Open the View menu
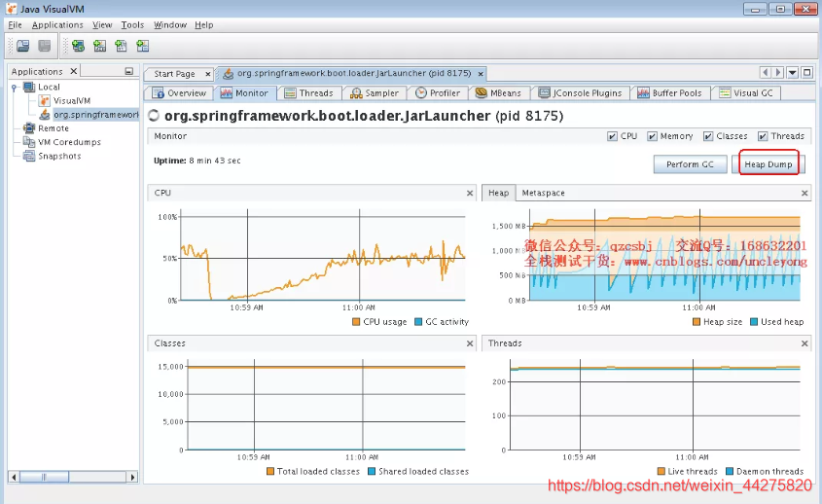Viewport: 822px width, 504px height. coord(102,25)
